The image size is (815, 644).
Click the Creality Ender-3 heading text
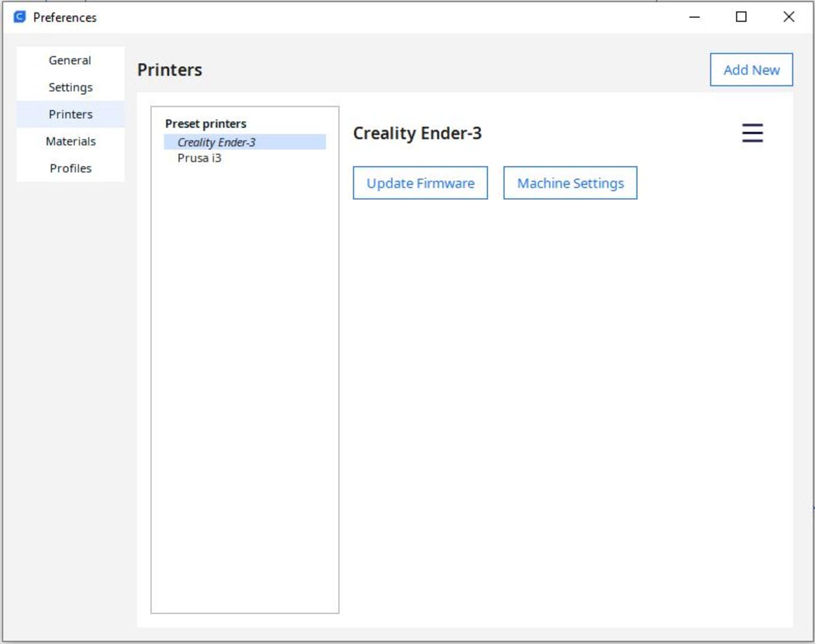[417, 133]
